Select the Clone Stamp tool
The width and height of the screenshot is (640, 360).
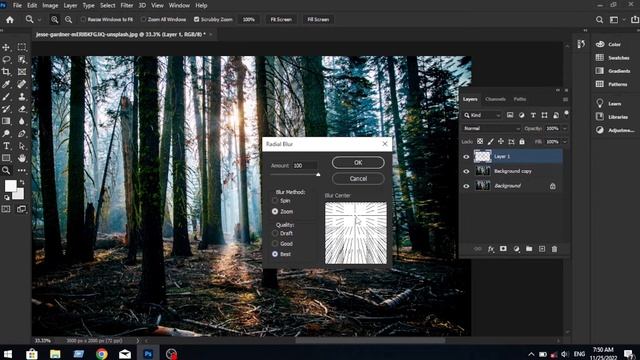pos(22,97)
